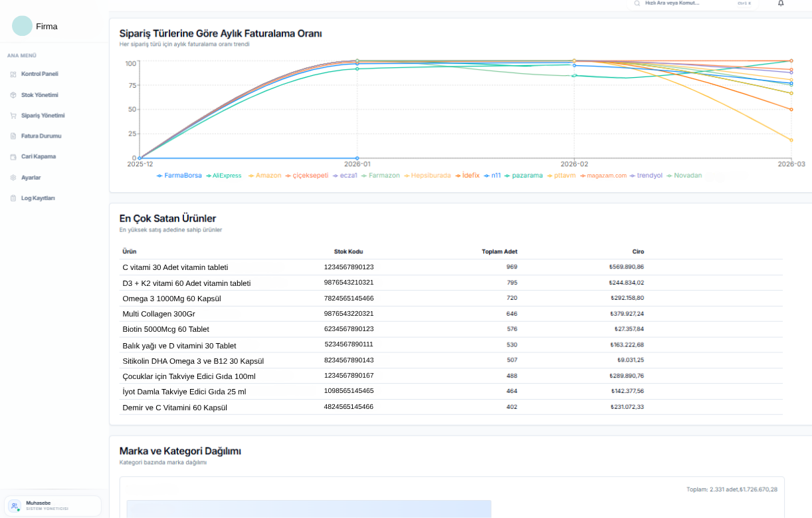Click the Marka ve Kategori Dağılımı heading
This screenshot has height=518, width=812.
tap(180, 451)
